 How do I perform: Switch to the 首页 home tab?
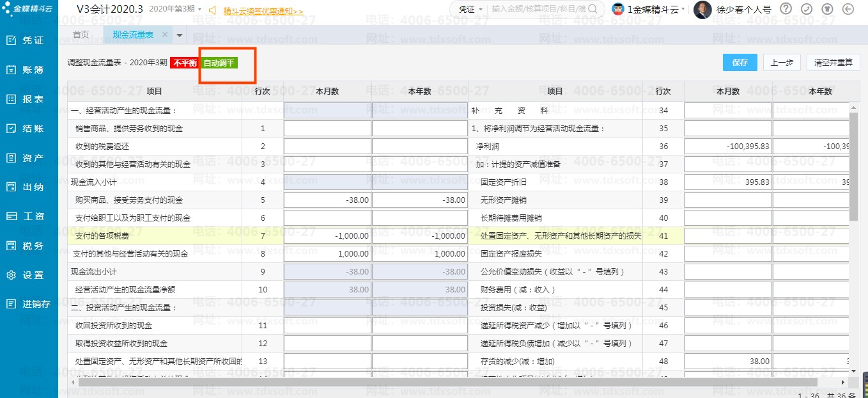coord(81,35)
